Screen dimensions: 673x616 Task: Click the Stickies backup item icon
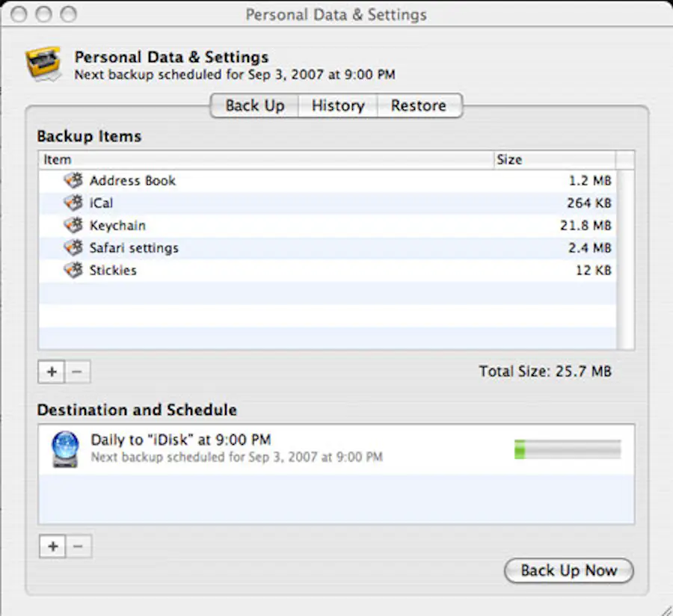[x=73, y=270]
